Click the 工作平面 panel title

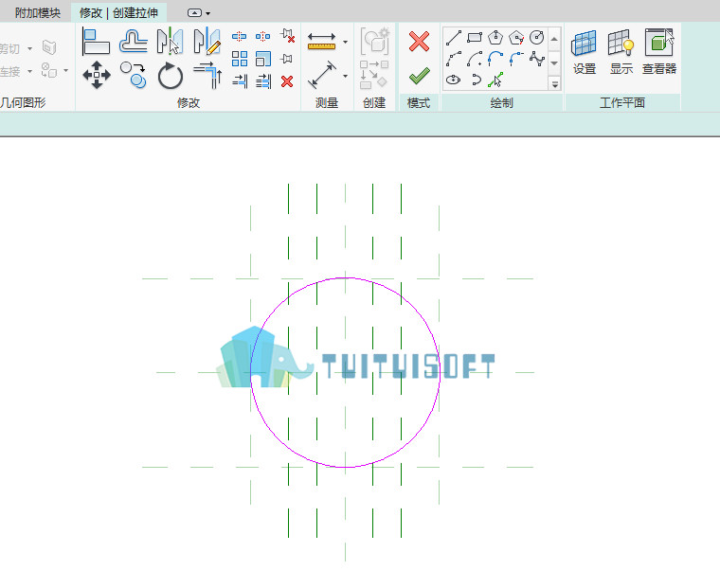pos(622,102)
